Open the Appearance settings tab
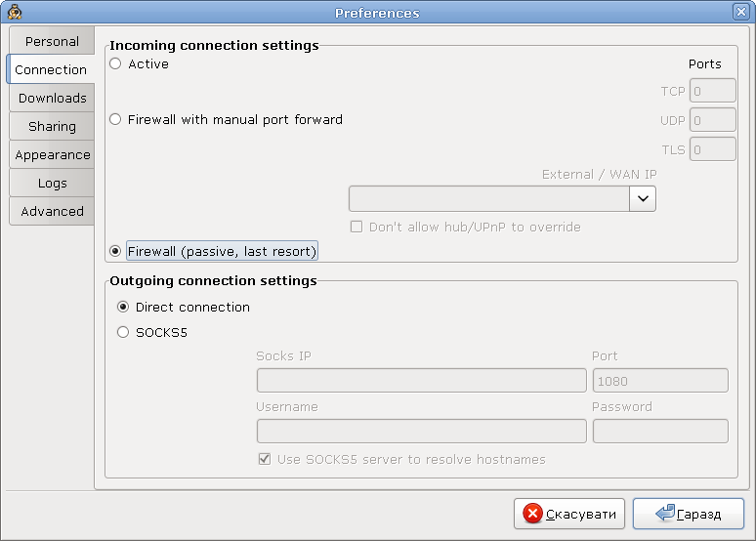The image size is (756, 541). (x=52, y=155)
